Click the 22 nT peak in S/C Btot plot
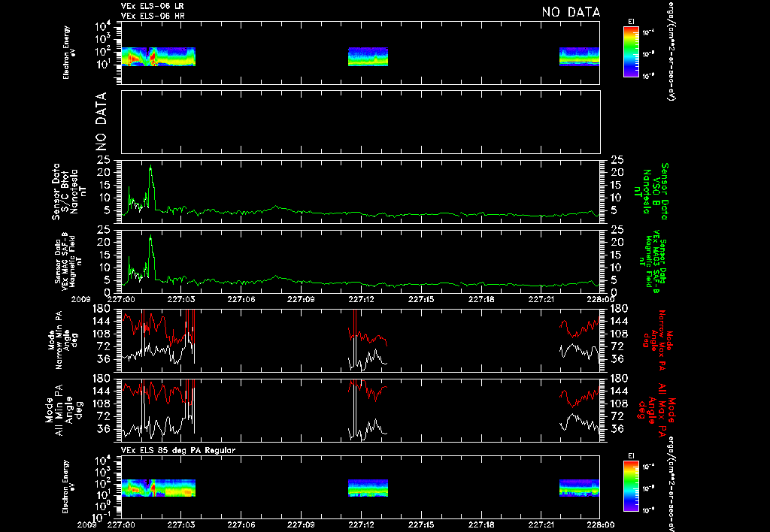 click(x=150, y=167)
